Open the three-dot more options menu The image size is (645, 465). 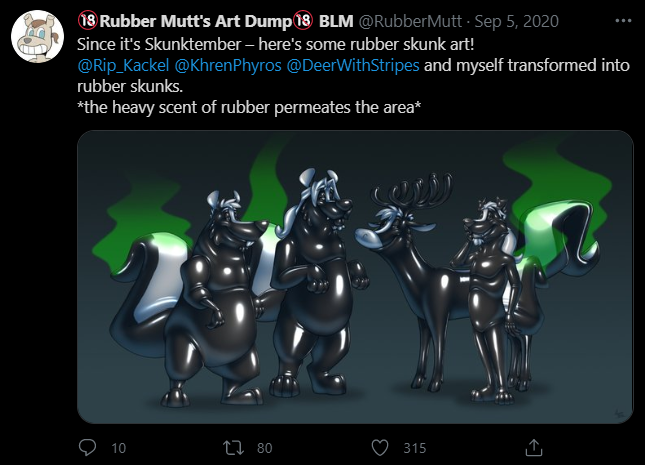(623, 21)
